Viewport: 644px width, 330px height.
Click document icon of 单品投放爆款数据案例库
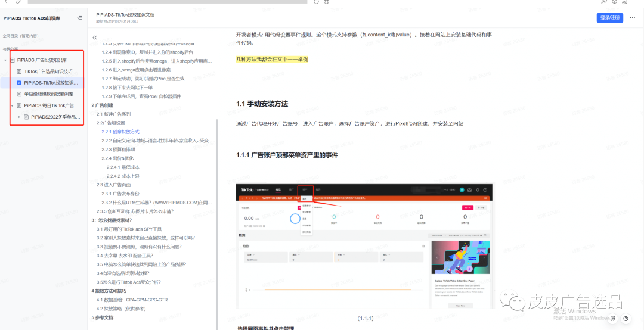(x=19, y=94)
